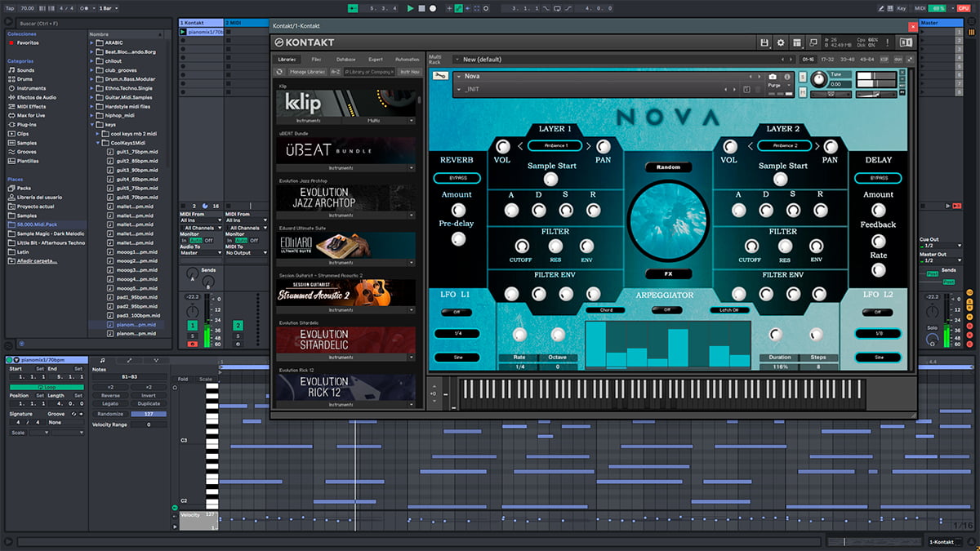Toggle the Reverb BYPASS button
Screen dimensions: 980x551
457,178
